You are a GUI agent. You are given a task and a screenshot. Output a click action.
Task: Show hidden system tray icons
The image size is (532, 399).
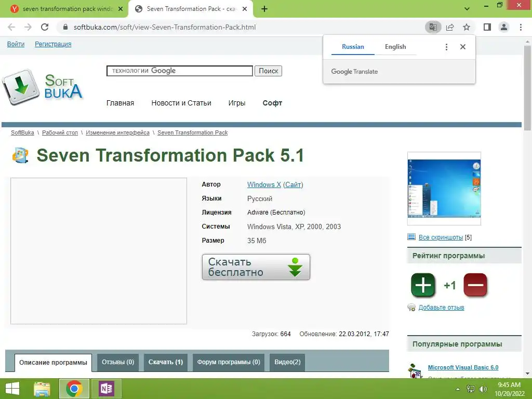[458, 389]
